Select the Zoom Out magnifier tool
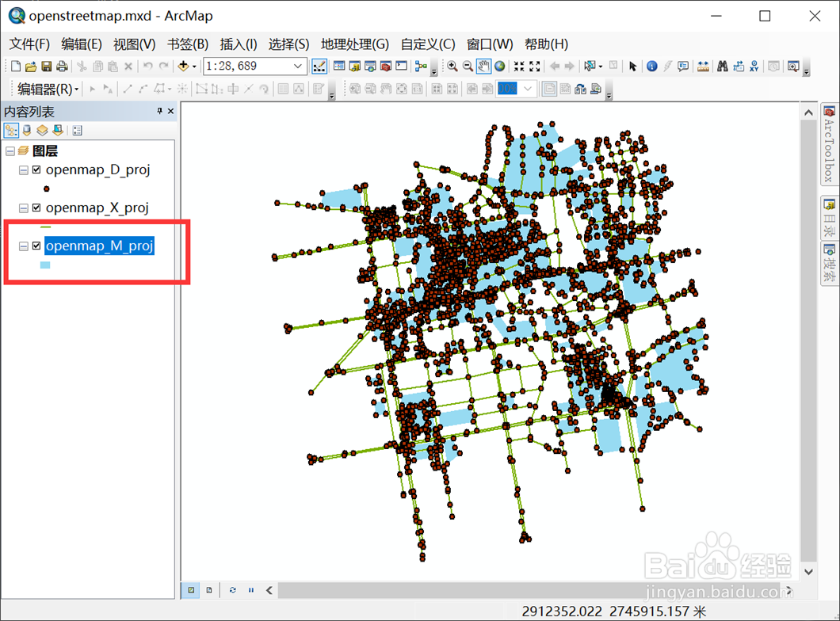840x621 pixels. 468,66
